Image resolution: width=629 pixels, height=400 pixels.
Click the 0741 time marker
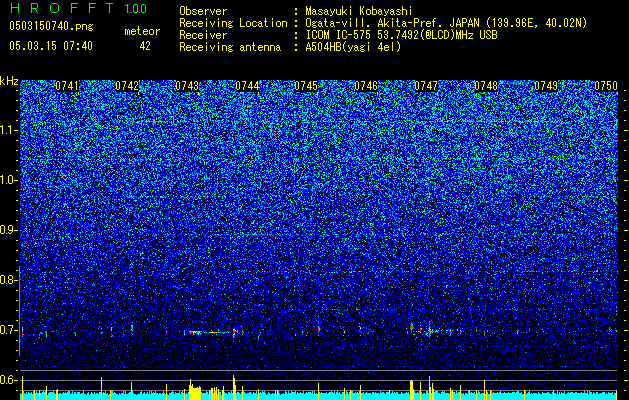pyautogui.click(x=67, y=86)
